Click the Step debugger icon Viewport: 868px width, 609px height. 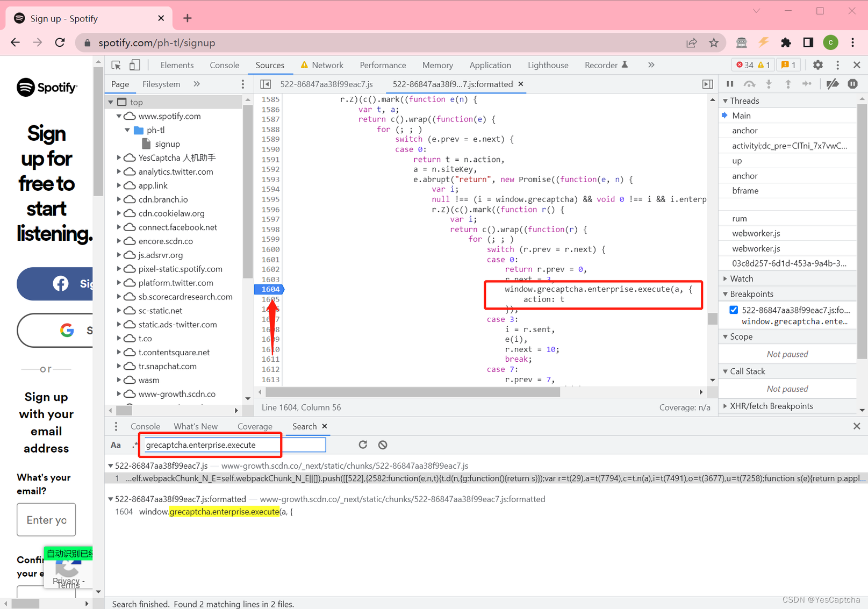[x=807, y=84]
